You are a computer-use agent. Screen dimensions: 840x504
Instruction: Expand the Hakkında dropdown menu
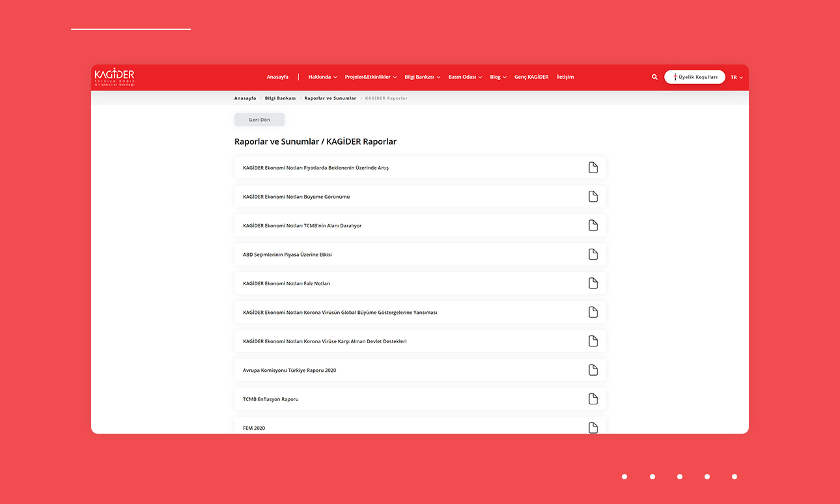(x=323, y=77)
